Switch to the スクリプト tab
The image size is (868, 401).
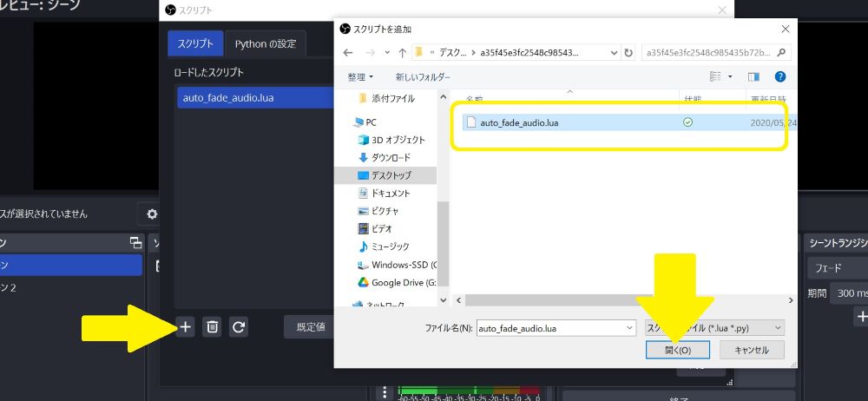click(x=195, y=43)
